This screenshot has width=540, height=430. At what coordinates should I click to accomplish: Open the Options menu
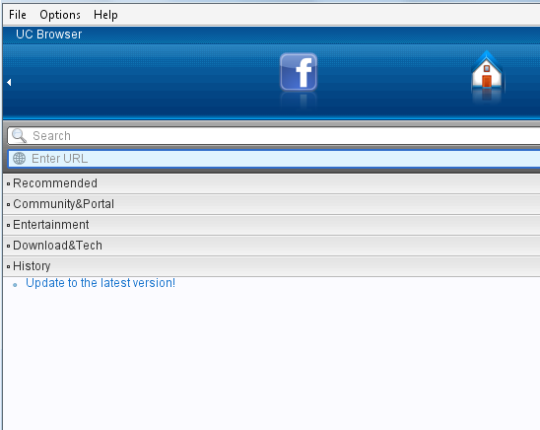click(60, 15)
